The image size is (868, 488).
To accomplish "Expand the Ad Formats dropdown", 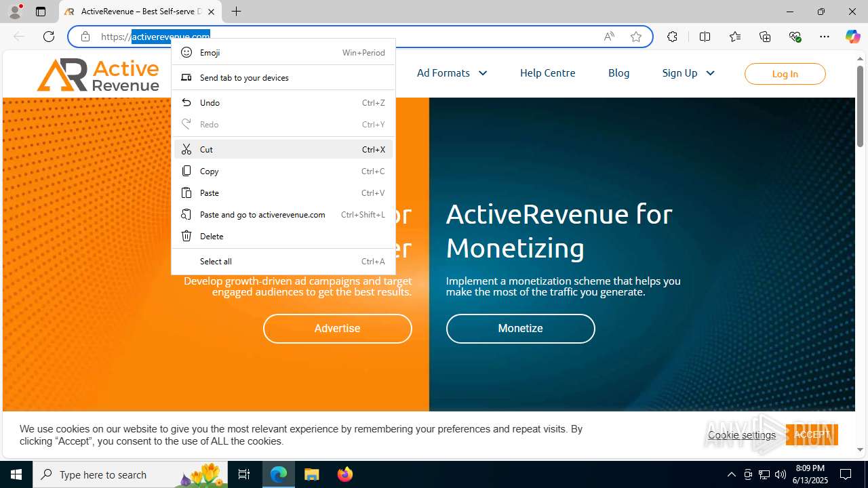I will pyautogui.click(x=452, y=73).
